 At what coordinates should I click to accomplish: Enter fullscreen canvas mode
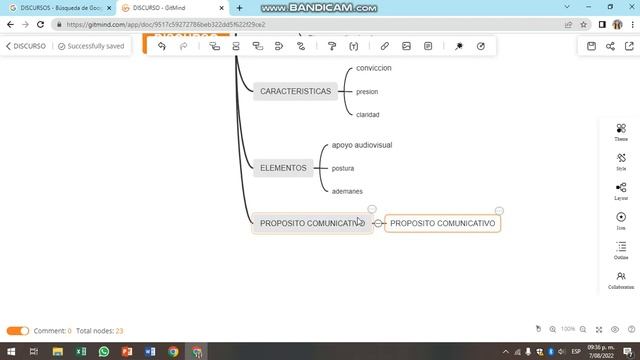(599, 329)
